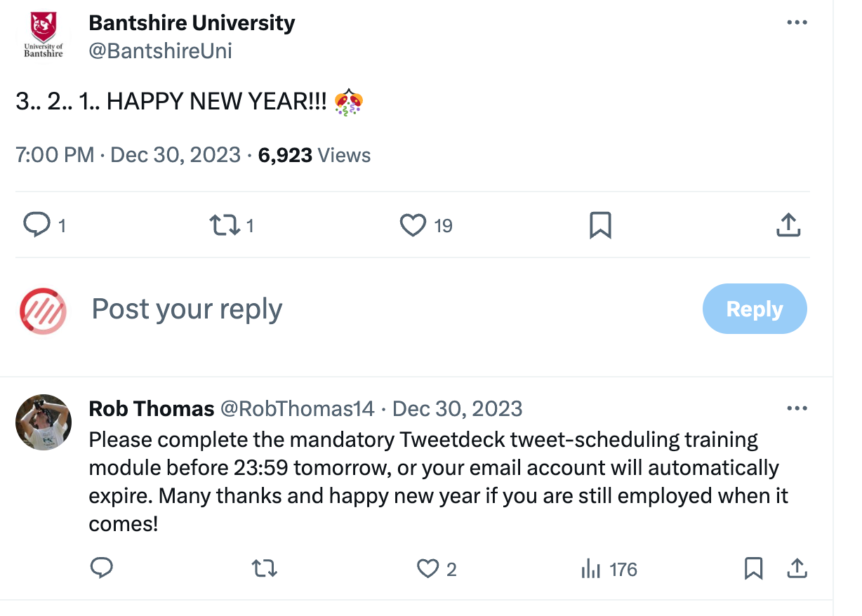
Task: Share Rob Thomas's reply
Action: (797, 569)
